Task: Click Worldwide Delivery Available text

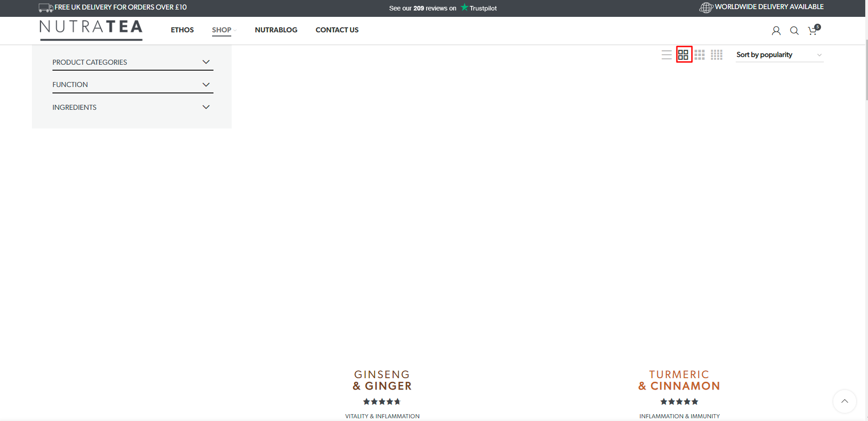Action: pyautogui.click(x=769, y=7)
